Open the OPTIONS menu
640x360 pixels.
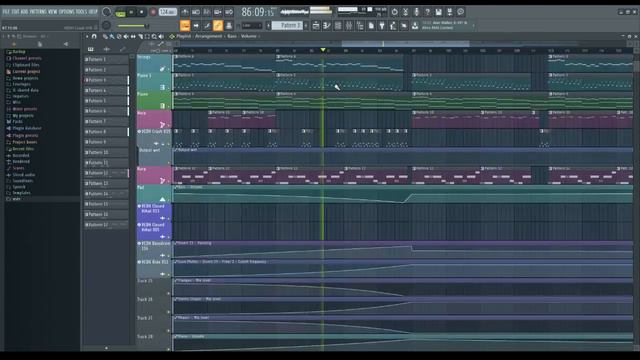point(66,12)
